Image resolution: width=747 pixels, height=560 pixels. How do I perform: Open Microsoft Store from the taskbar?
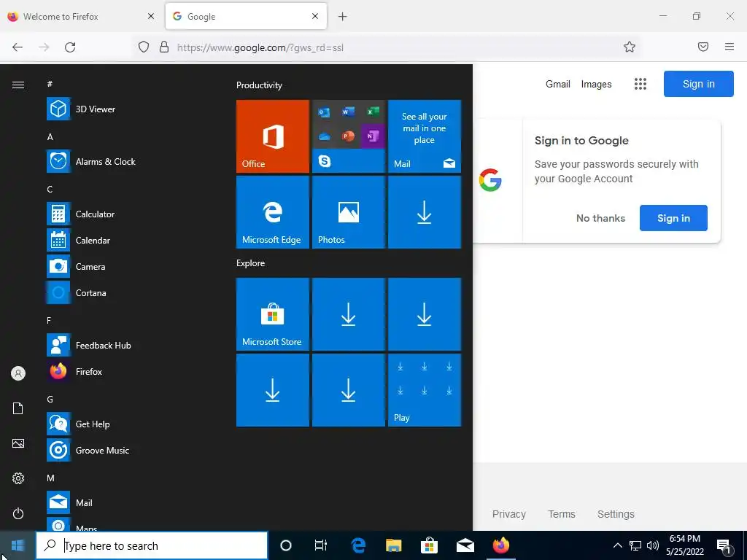tap(429, 545)
